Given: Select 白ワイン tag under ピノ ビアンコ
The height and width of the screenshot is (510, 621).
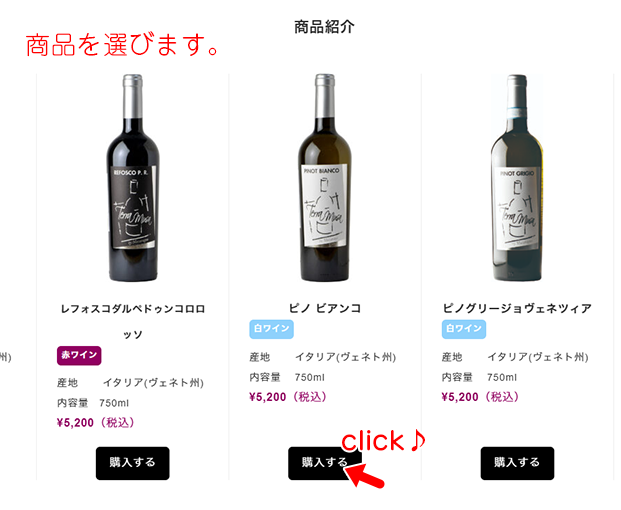Looking at the screenshot, I should click(271, 329).
